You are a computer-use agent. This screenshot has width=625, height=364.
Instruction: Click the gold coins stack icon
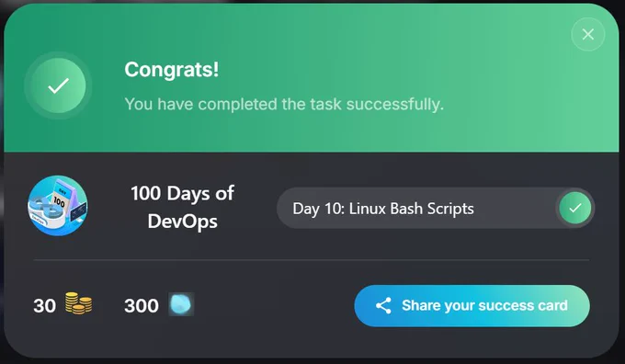click(x=78, y=303)
